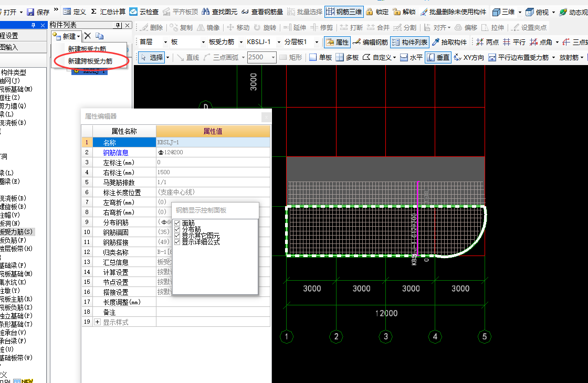
Task: Click 批量选择 batch select
Action: 304,12
